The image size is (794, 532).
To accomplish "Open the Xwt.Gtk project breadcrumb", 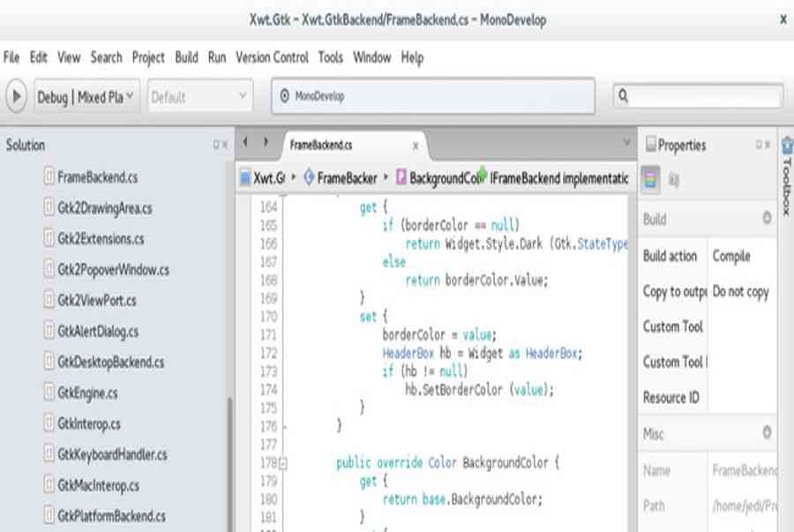I will 265,177.
